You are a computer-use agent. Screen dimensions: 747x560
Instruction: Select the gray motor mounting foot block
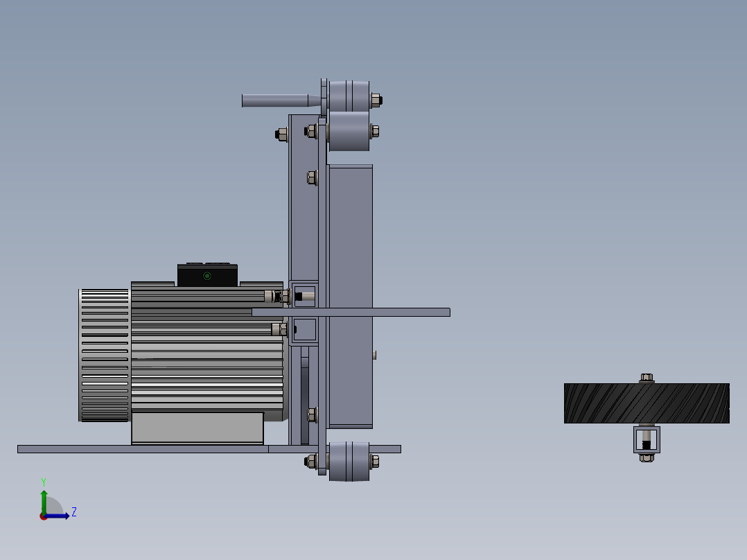(197, 428)
